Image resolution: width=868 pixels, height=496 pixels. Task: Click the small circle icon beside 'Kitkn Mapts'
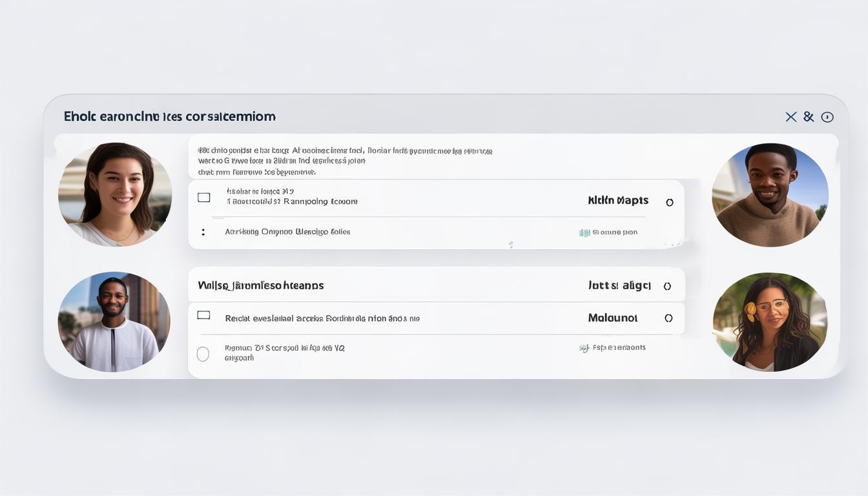pos(670,202)
